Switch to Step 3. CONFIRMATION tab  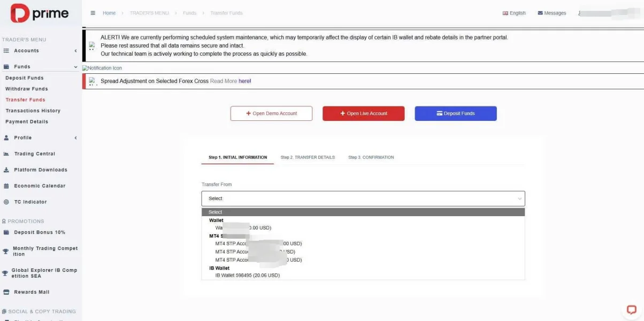[x=371, y=157]
